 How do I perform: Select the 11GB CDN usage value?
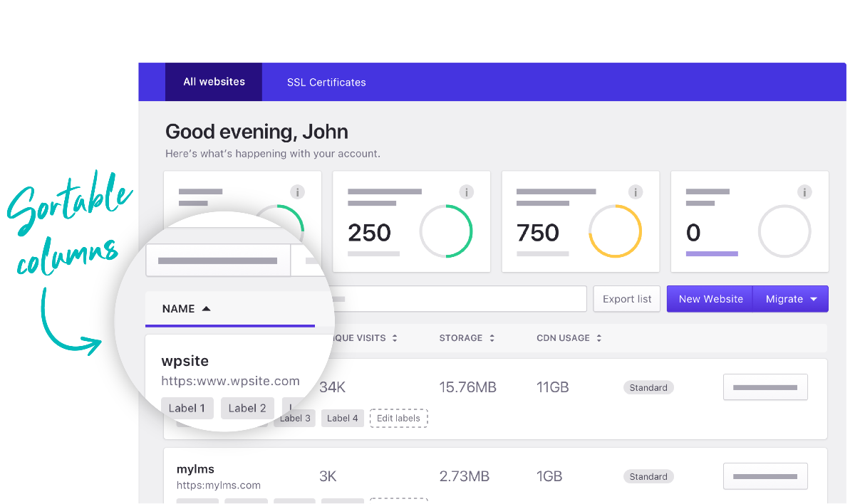click(x=553, y=387)
